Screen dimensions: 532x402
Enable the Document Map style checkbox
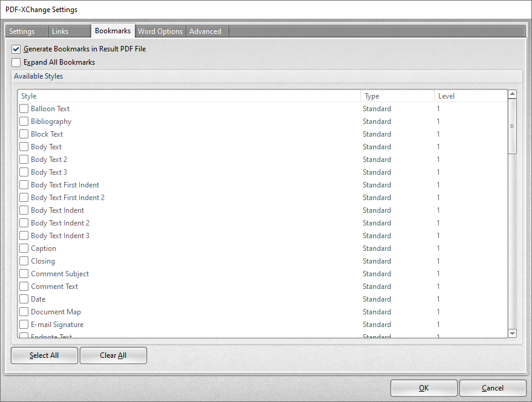coord(24,311)
